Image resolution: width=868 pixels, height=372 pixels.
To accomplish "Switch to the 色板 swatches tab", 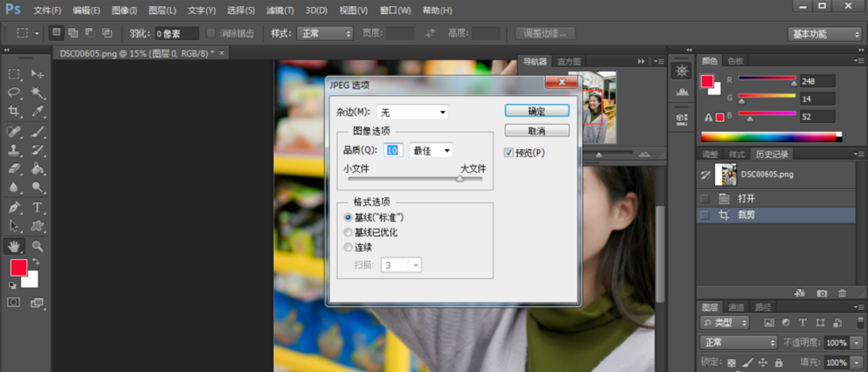I will [x=735, y=61].
